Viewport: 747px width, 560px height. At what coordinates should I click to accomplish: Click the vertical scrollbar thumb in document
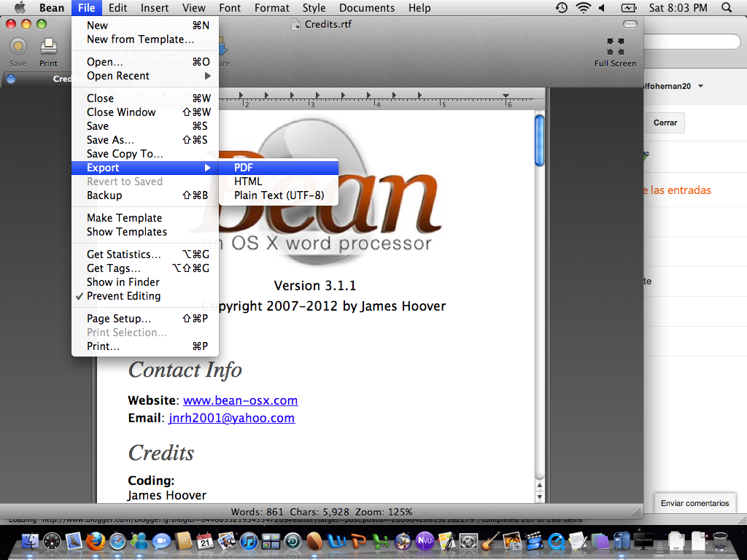(x=539, y=141)
